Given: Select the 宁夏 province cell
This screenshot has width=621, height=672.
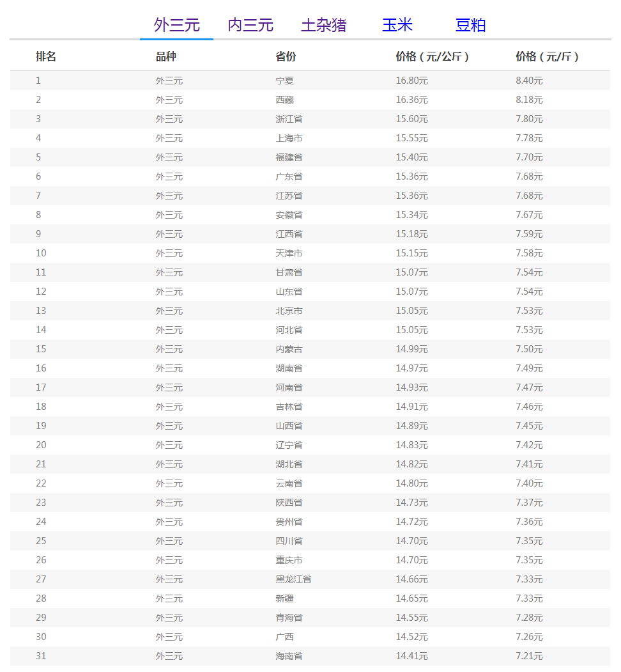Looking at the screenshot, I should click(x=285, y=81).
